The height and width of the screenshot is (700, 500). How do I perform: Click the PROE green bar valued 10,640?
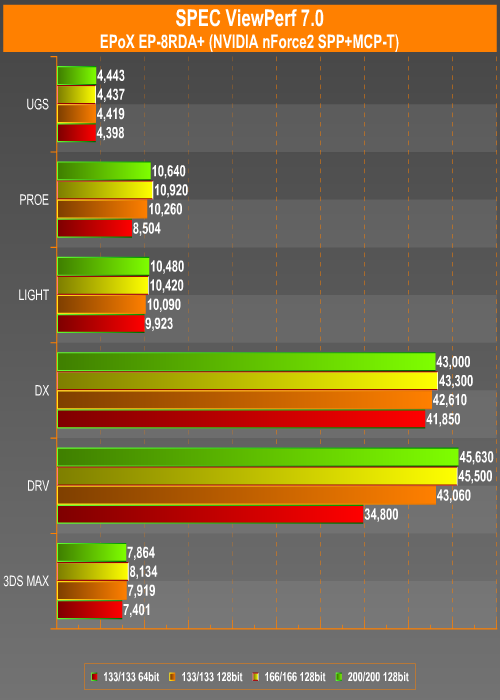click(x=104, y=171)
